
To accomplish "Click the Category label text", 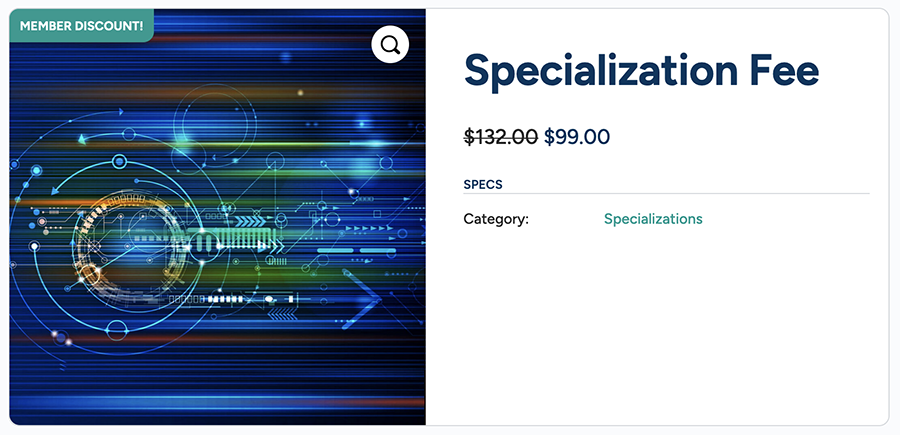I will [496, 219].
